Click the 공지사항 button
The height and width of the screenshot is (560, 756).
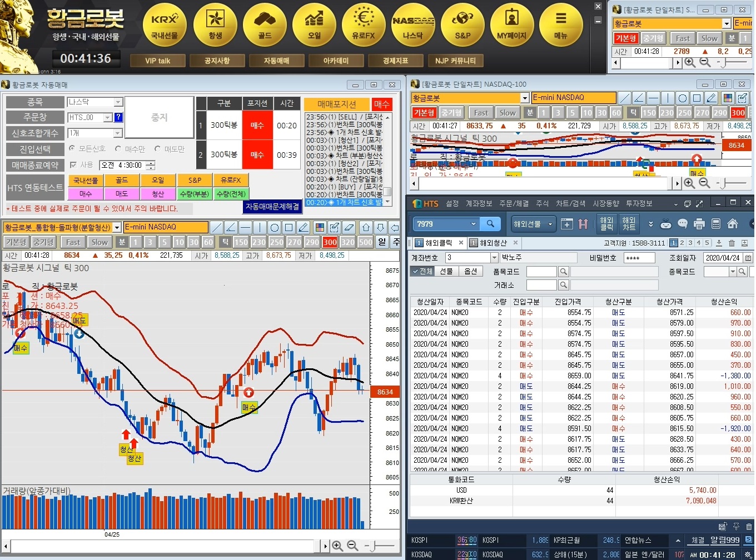pyautogui.click(x=217, y=61)
